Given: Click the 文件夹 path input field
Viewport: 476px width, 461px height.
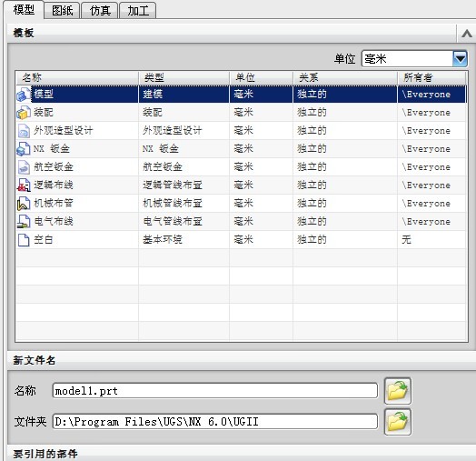Looking at the screenshot, I should pyautogui.click(x=215, y=422).
